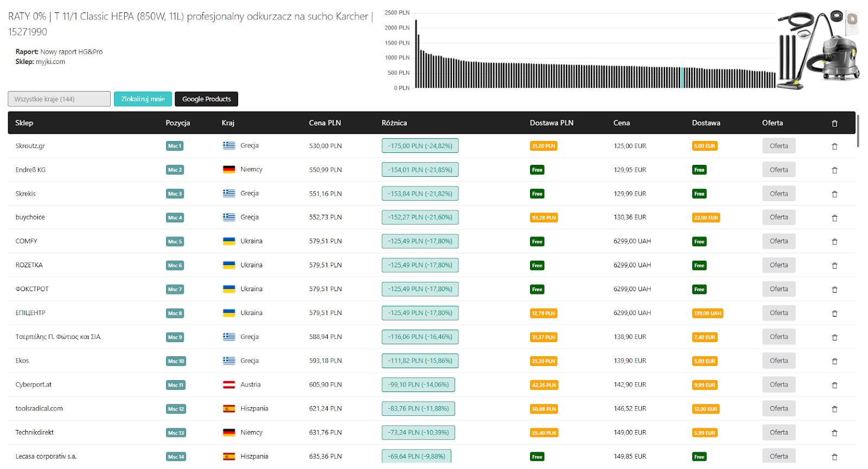Click the trash icon for the COMFY row
Screen dimensions: 868x469
point(834,242)
